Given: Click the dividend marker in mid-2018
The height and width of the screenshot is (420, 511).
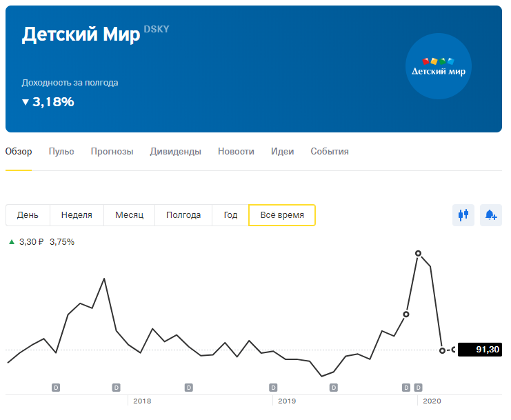Looking at the screenshot, I should (189, 388).
